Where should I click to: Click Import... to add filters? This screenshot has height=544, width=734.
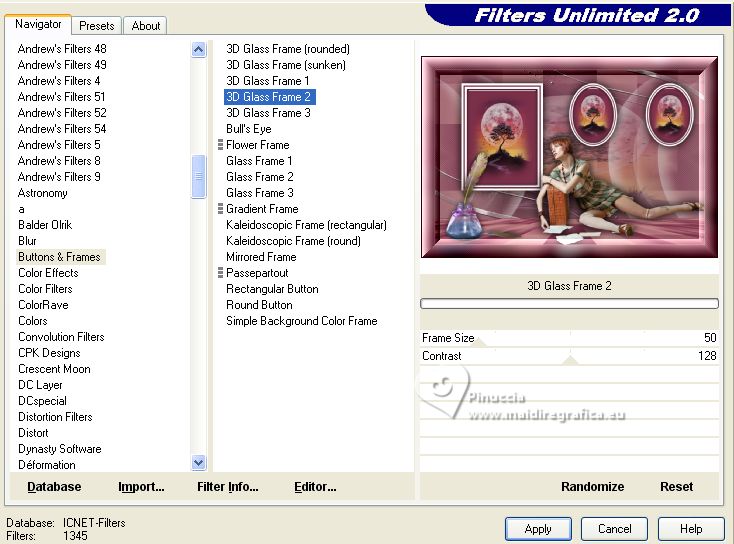(141, 487)
